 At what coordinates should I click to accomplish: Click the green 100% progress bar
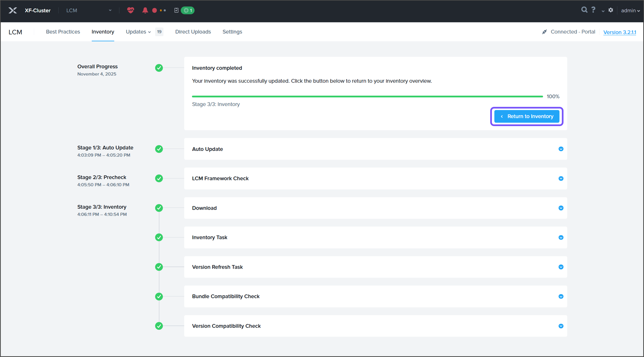[367, 97]
